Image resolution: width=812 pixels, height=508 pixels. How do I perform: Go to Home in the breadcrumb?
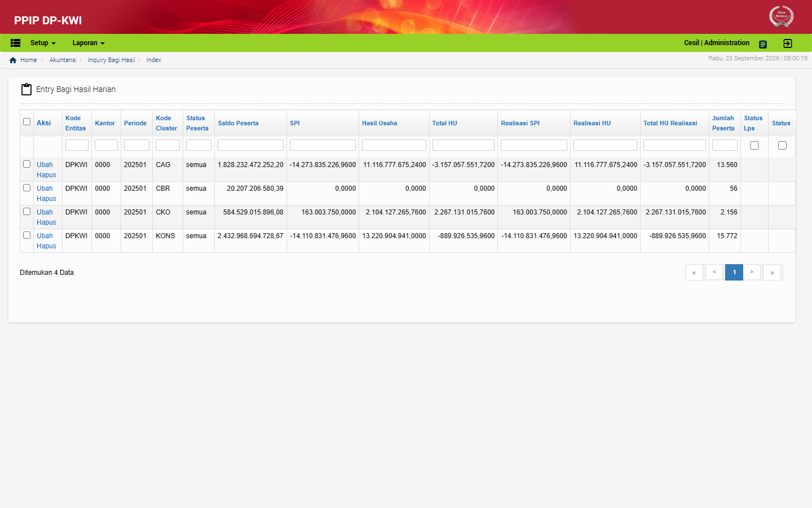(x=29, y=60)
